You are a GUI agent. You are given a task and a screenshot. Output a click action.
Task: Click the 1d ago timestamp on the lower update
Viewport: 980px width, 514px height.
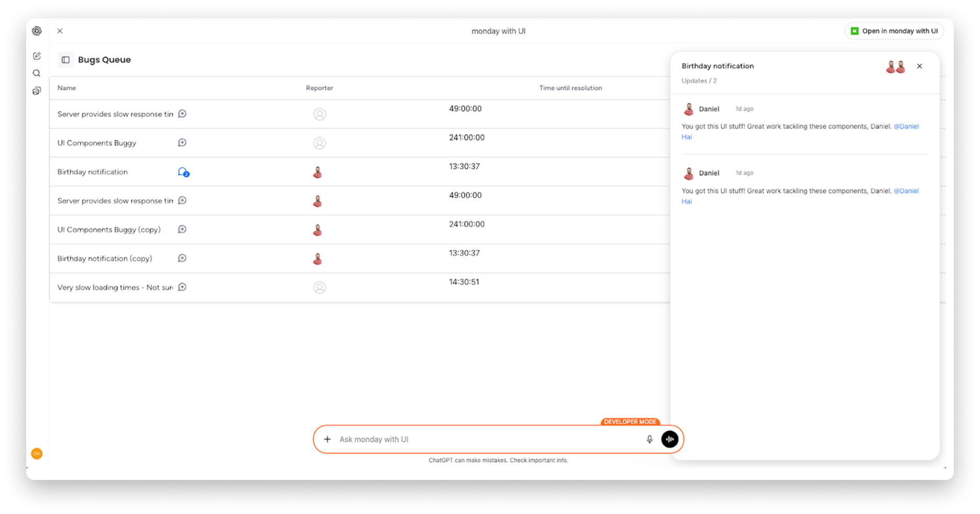(x=744, y=173)
